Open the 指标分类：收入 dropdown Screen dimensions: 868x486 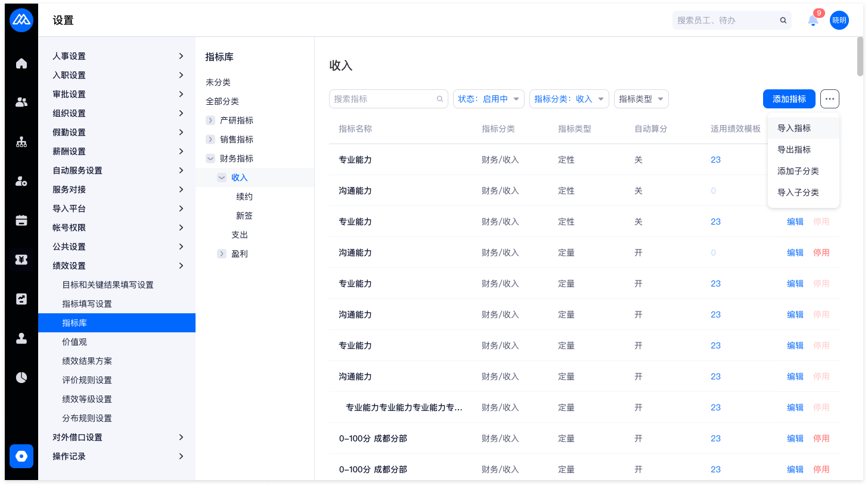point(568,99)
